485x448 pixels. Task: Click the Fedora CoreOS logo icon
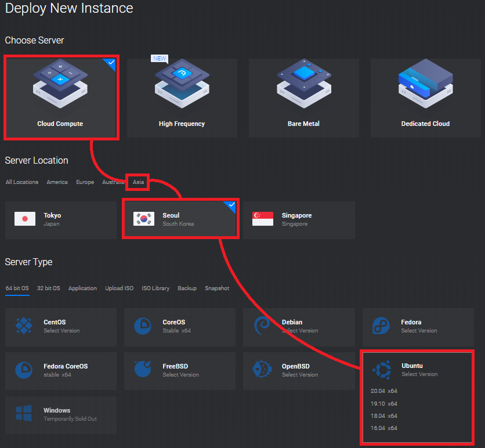click(24, 370)
